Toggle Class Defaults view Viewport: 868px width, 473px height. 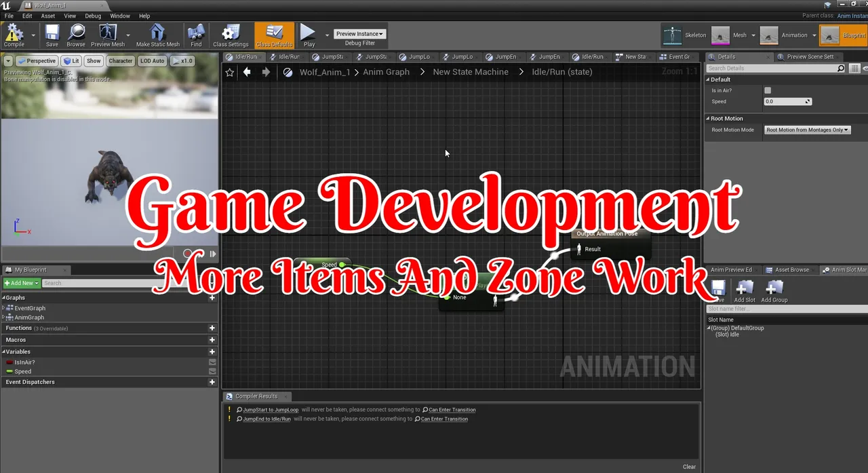click(x=274, y=35)
